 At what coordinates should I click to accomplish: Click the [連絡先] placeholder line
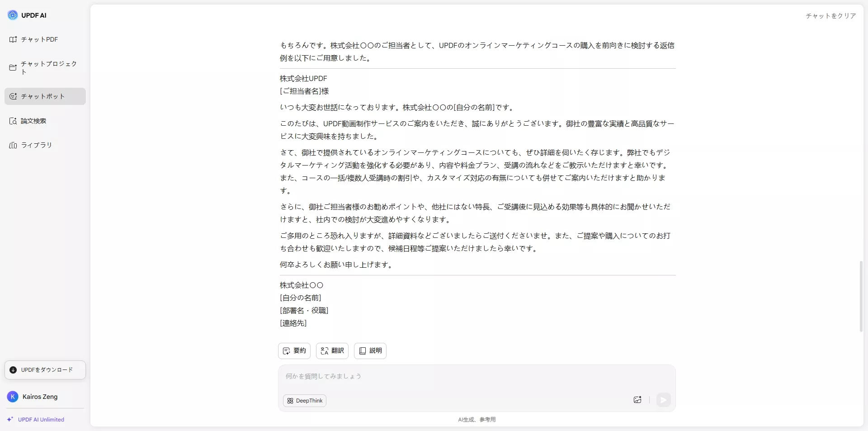tap(293, 323)
